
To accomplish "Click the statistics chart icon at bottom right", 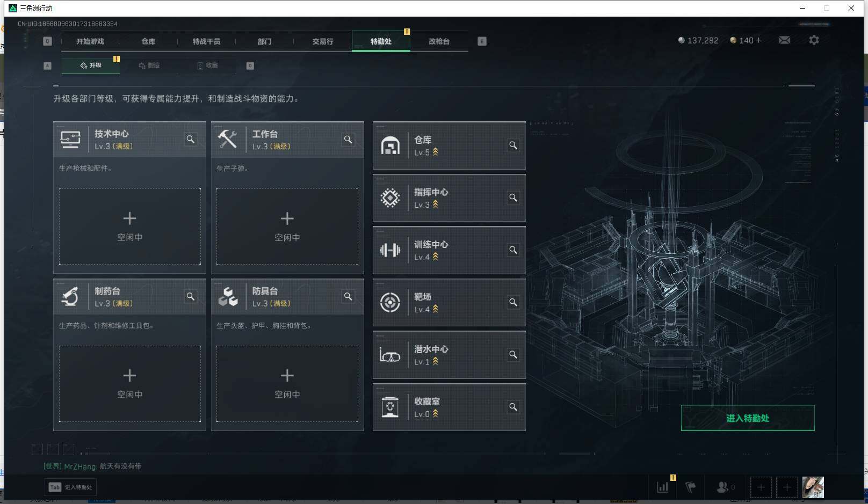I will [x=662, y=487].
